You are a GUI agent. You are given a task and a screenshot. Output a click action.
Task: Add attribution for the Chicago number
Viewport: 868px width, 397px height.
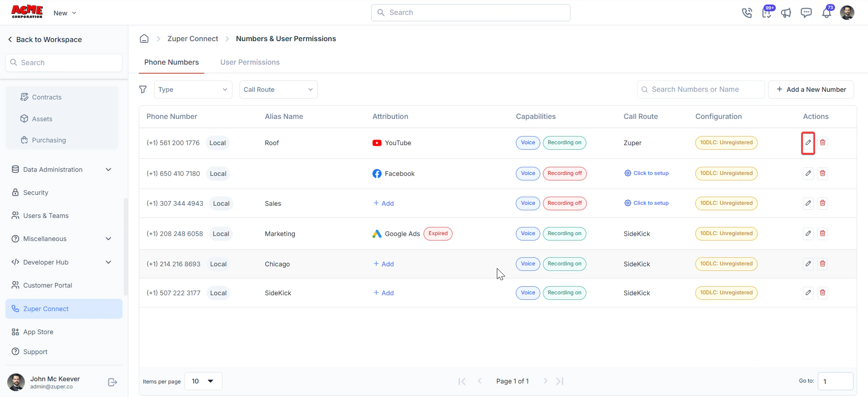(x=383, y=264)
